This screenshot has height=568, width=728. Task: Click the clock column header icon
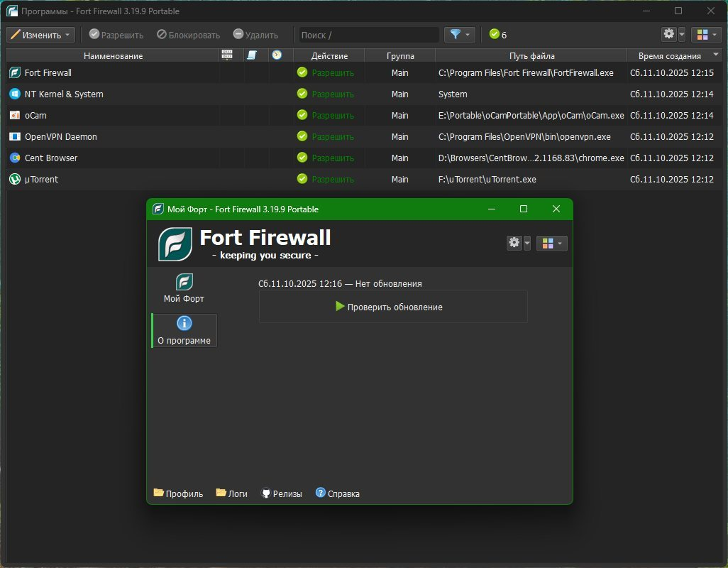[277, 55]
